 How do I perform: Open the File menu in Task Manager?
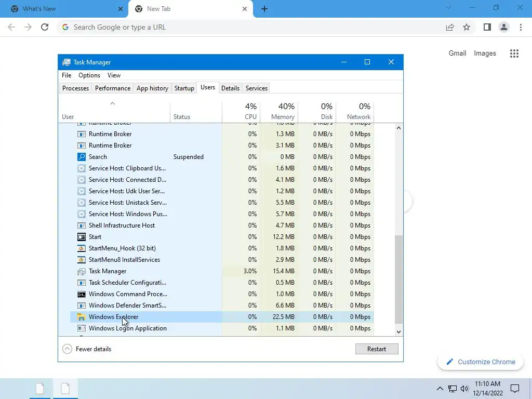click(x=66, y=75)
